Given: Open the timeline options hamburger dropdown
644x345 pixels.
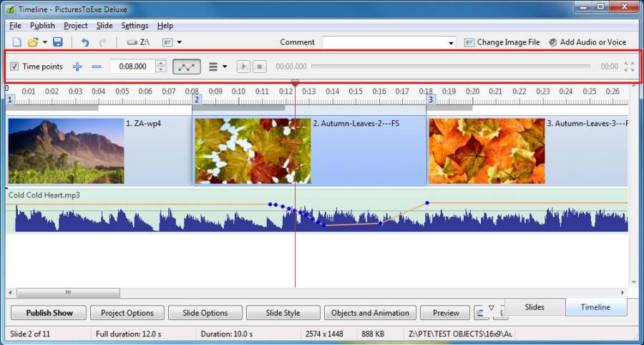Looking at the screenshot, I should [217, 67].
